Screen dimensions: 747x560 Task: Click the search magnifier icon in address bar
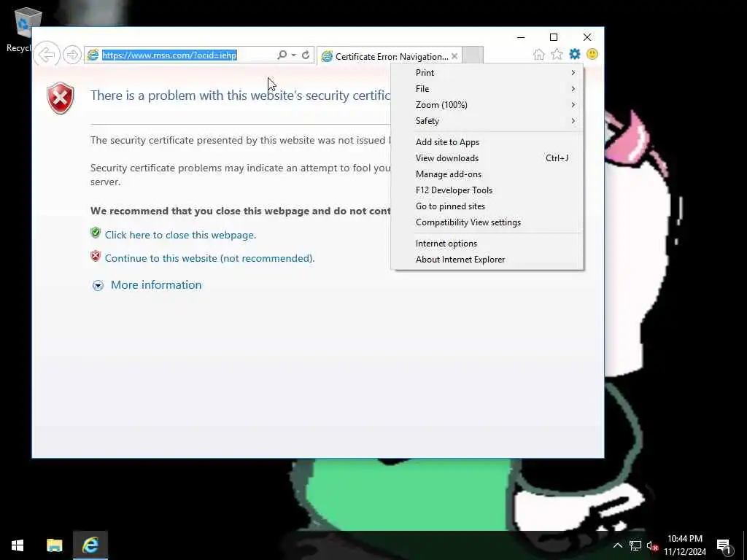[282, 55]
